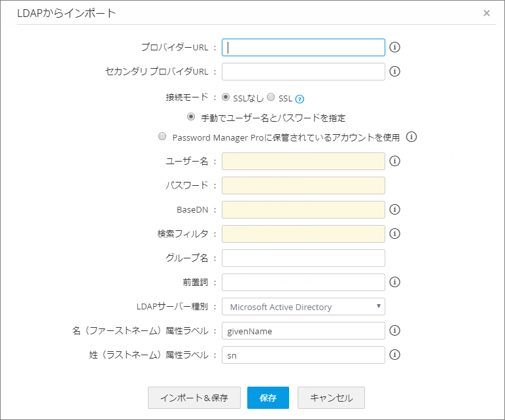Choose 手動でユーザー名とパスワードを指定 option
This screenshot has width=505, height=420.
click(191, 117)
